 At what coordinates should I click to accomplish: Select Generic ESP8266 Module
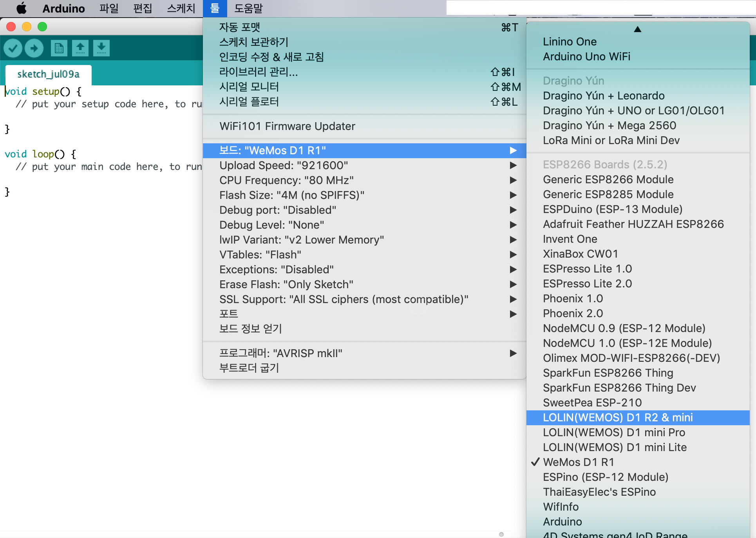[638, 179]
